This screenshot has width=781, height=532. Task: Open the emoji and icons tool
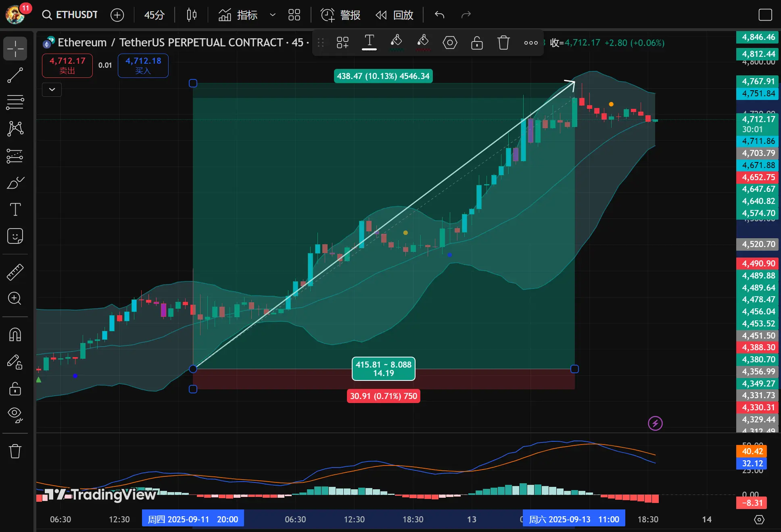(15, 236)
